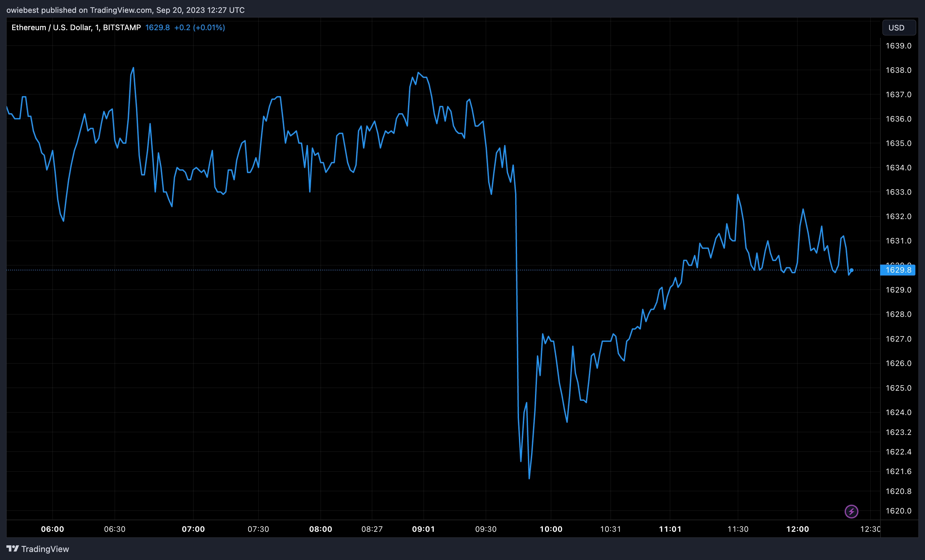Viewport: 925px width, 560px height.
Task: Click the 1620.0 price axis label
Action: point(898,511)
